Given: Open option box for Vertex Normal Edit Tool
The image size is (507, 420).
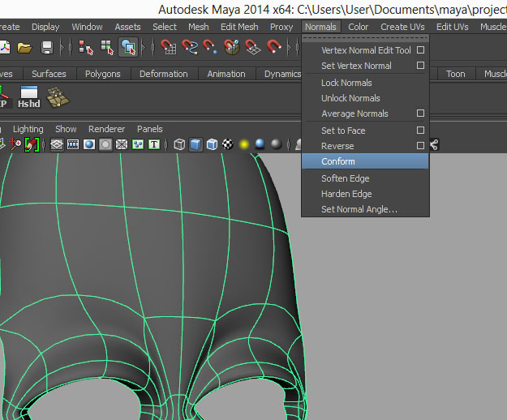Looking at the screenshot, I should (x=420, y=50).
